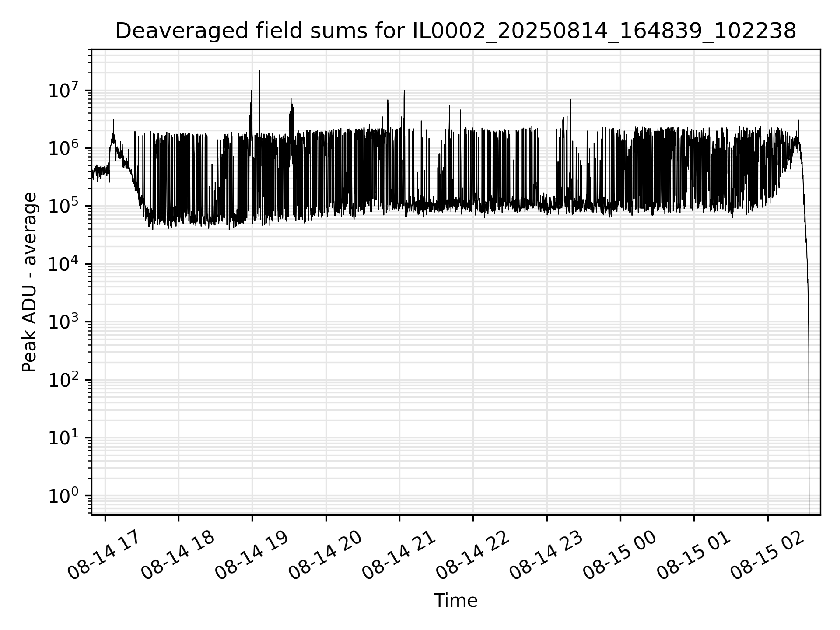Click the x-axis tick label '08-14 21'
The width and height of the screenshot is (840, 630).
[x=399, y=555]
